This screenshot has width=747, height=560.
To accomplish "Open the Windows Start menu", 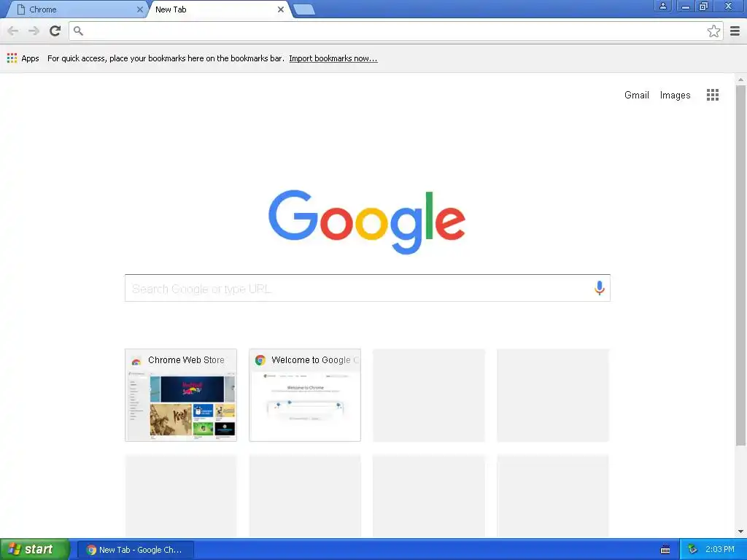I will 35,550.
